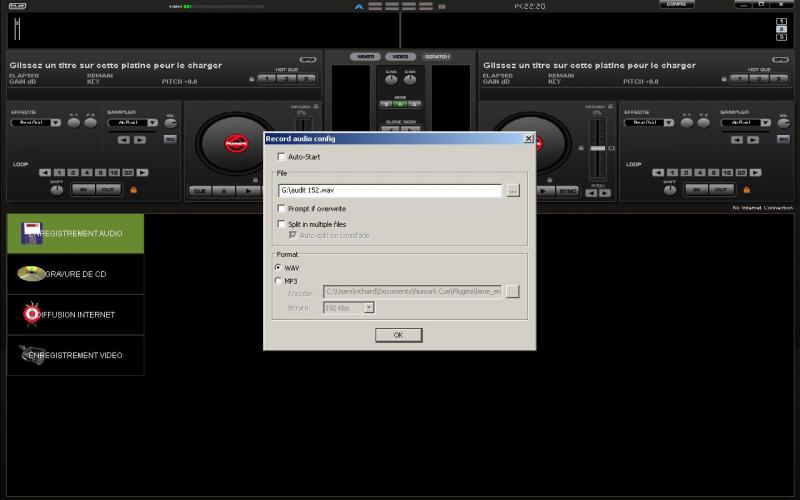Open the Diffusion Internet section

(76, 314)
